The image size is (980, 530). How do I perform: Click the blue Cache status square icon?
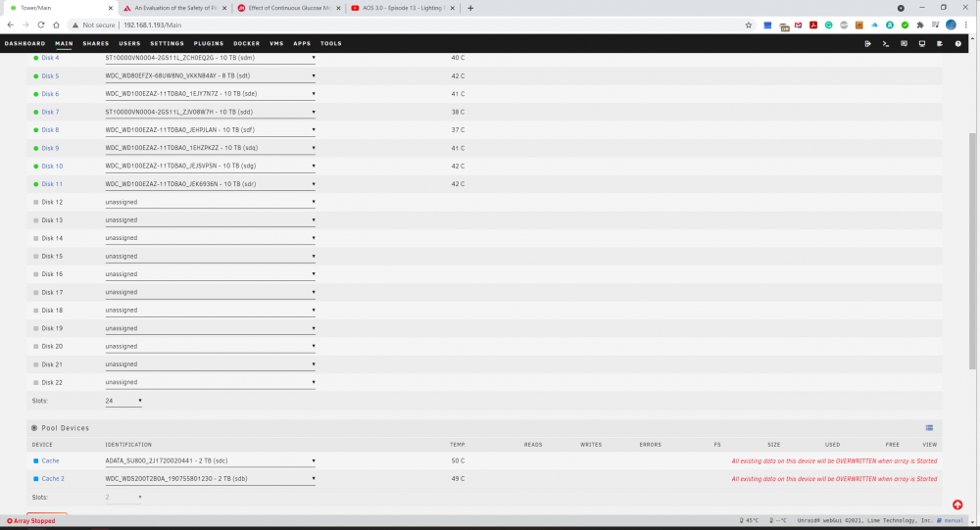[x=35, y=460]
